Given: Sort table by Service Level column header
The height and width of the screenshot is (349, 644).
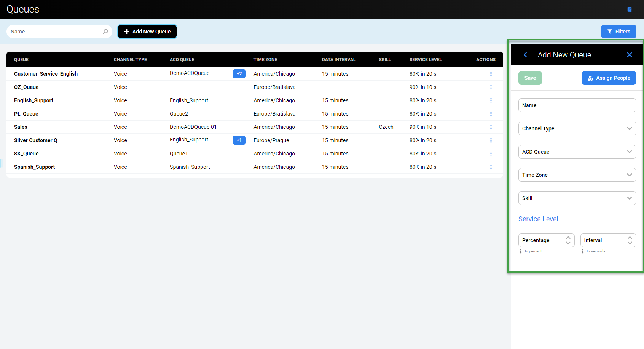Looking at the screenshot, I should point(426,60).
